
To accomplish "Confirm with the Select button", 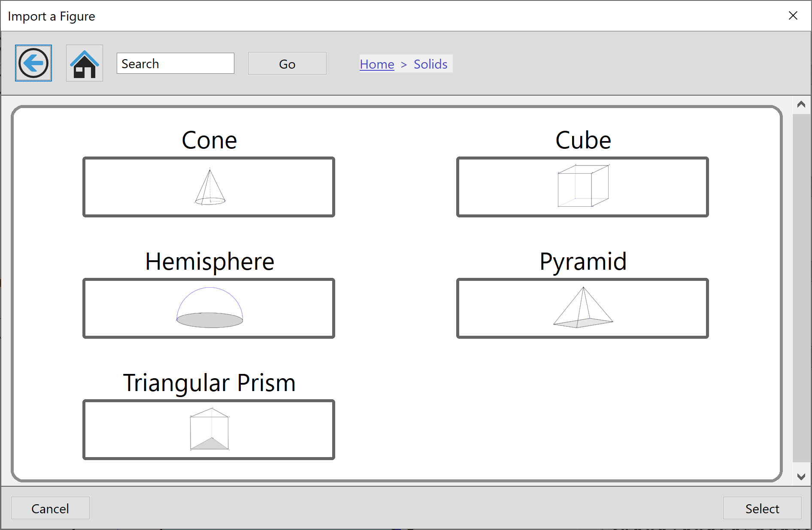I will point(762,508).
